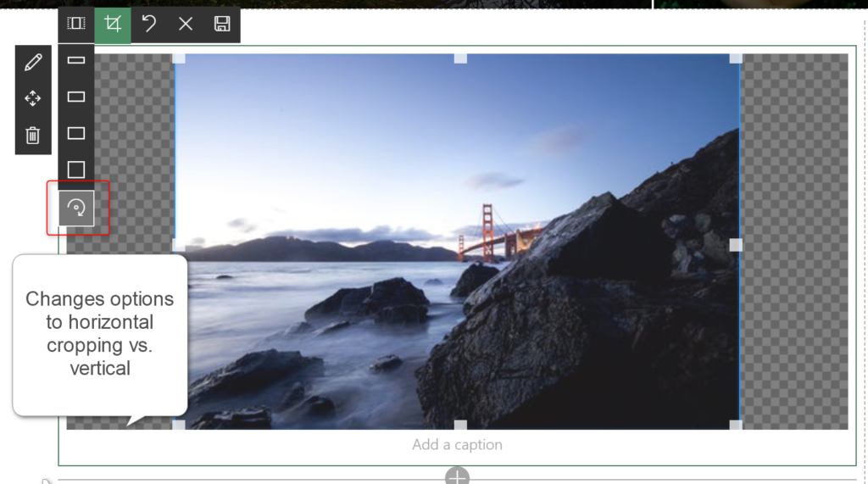Click the right-middle crop handle
868x484 pixels.
click(x=736, y=245)
